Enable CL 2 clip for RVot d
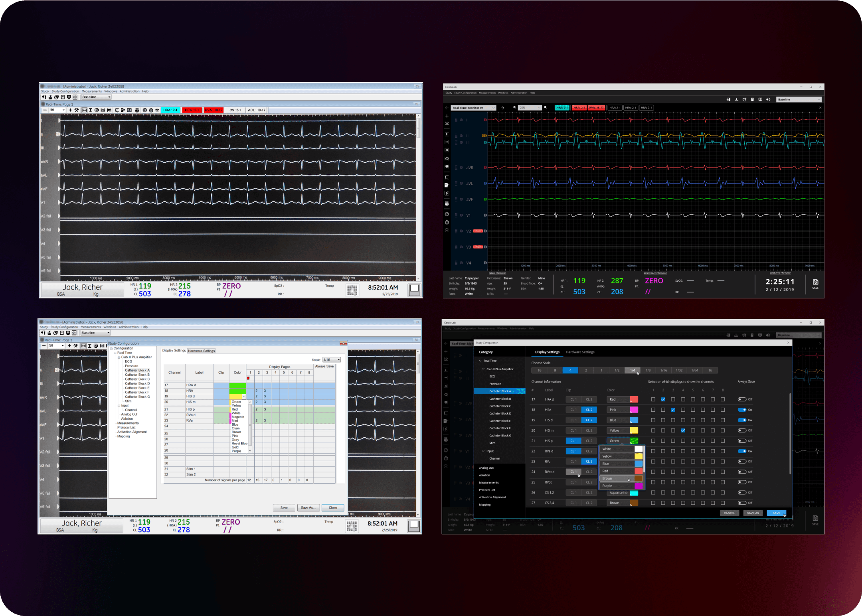 [x=589, y=472]
